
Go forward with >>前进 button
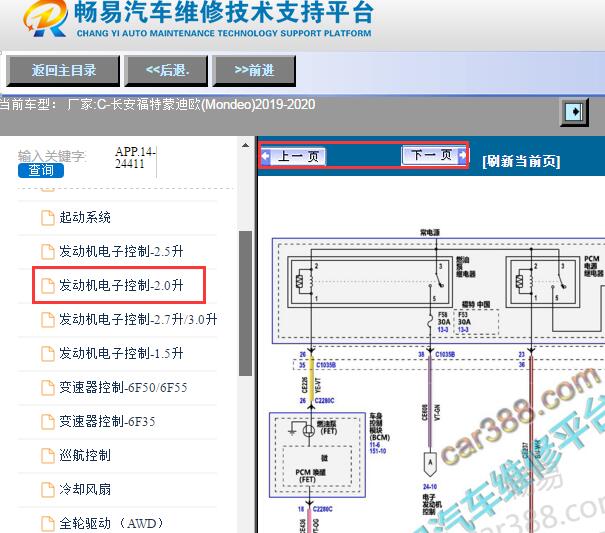tap(254, 71)
